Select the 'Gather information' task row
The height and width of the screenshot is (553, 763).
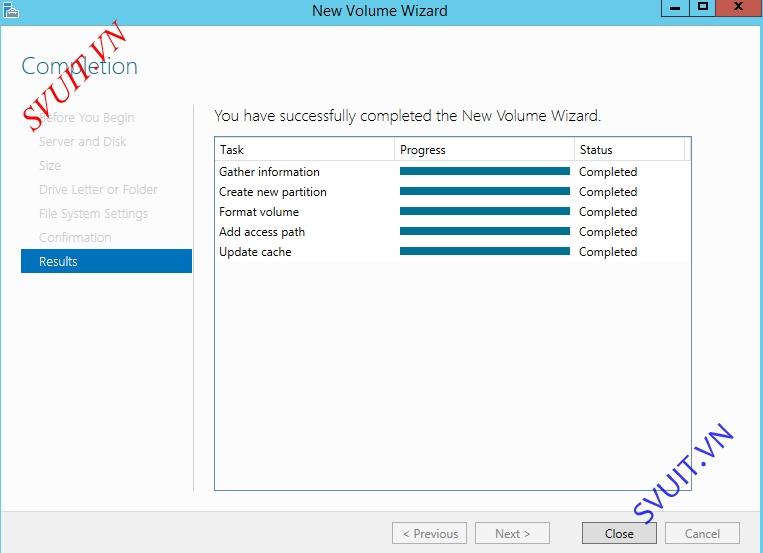(x=453, y=171)
